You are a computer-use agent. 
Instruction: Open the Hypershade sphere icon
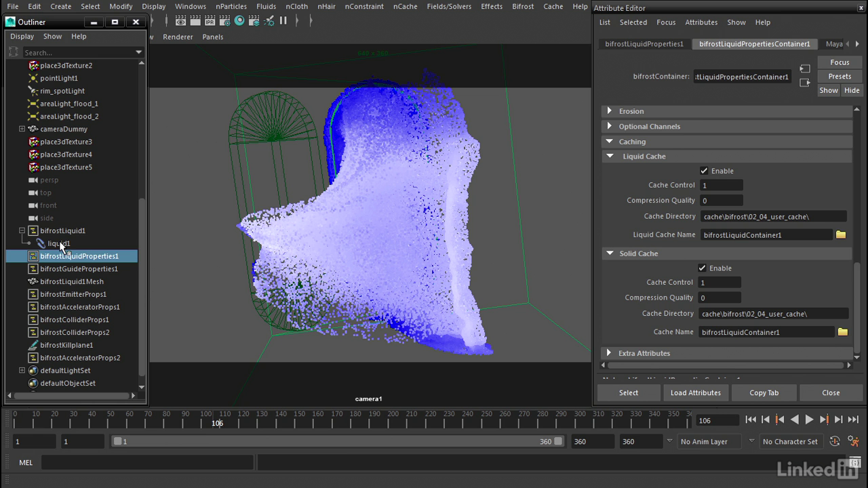point(239,20)
